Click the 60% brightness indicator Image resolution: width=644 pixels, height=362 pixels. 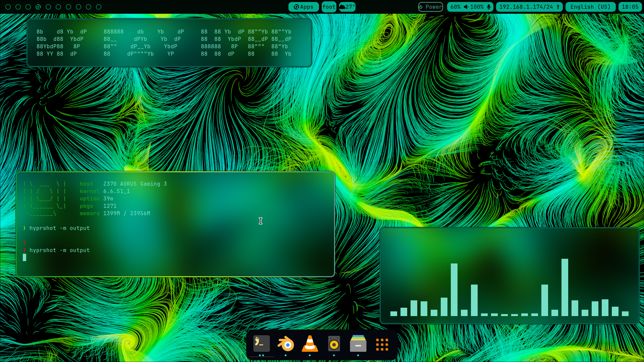[x=455, y=7]
